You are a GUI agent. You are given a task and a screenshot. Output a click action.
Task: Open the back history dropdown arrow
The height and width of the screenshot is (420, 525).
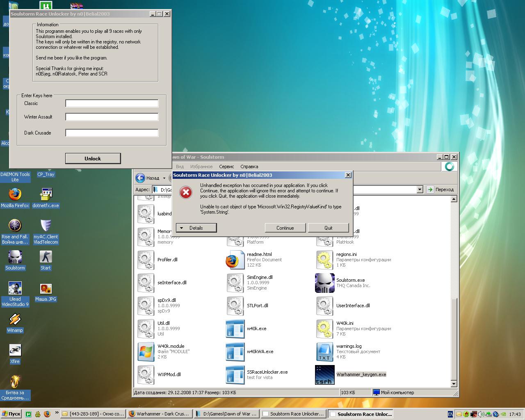164,178
